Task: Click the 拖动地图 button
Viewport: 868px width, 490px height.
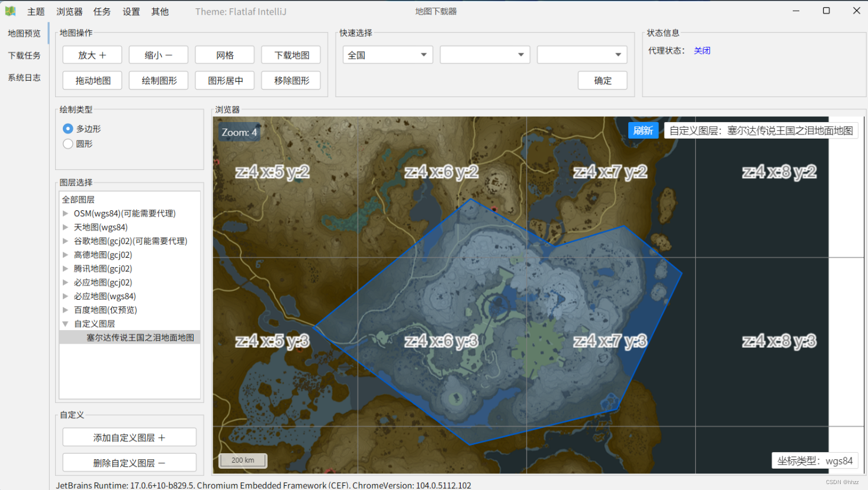Action: click(92, 81)
